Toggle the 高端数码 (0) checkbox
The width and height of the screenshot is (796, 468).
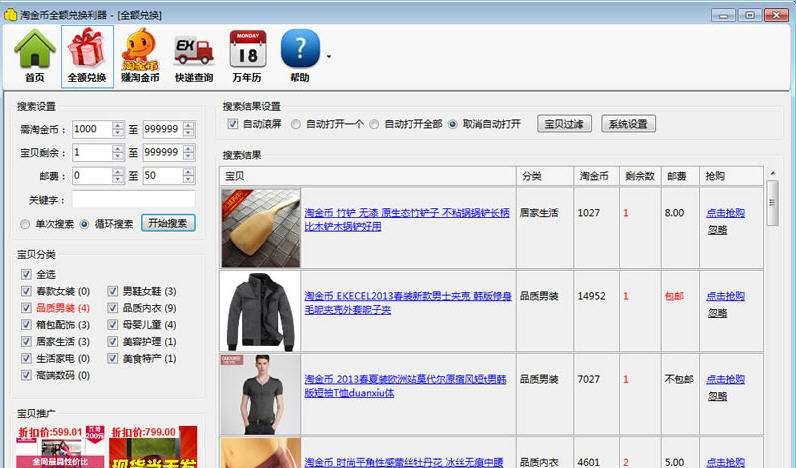pos(26,375)
